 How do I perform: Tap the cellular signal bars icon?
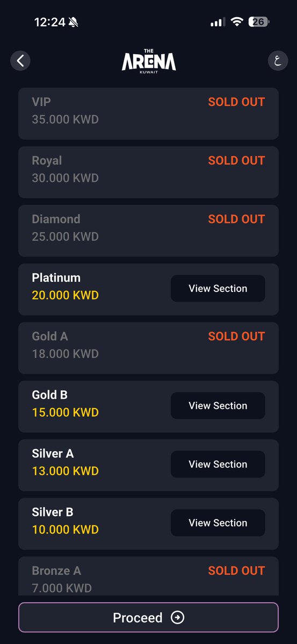(x=217, y=23)
